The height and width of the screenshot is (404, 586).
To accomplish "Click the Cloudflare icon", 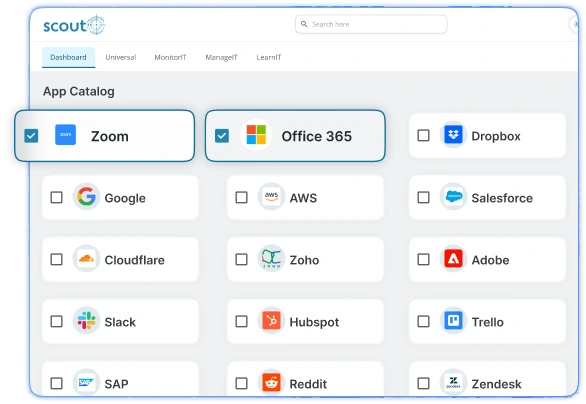I will 86,259.
